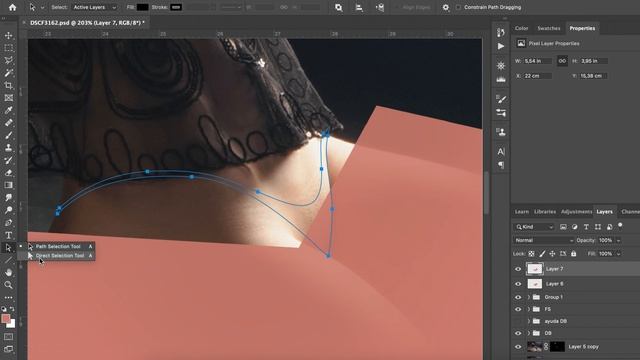Open the Normal blend mode dropdown
This screenshot has width=640, height=360.
(x=544, y=240)
